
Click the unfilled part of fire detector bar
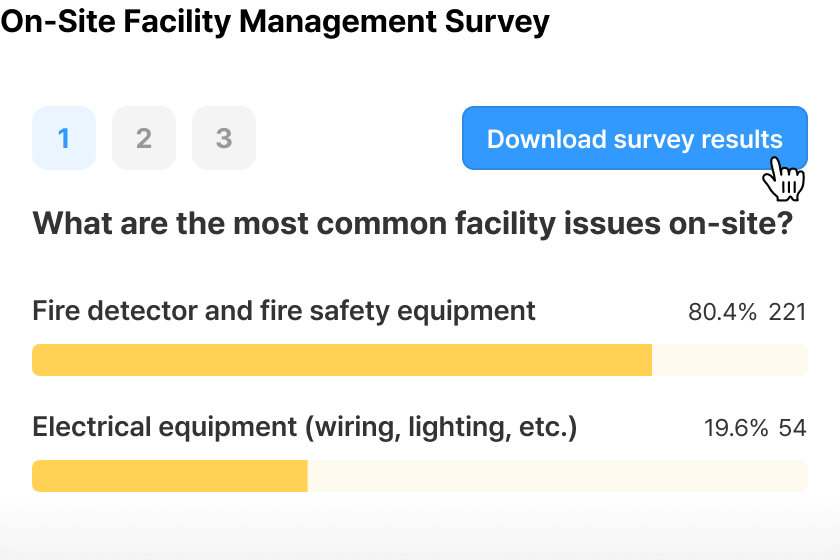730,360
